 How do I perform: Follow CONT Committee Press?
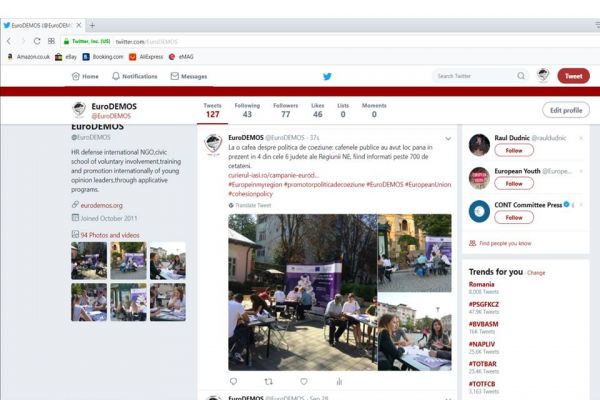[514, 217]
